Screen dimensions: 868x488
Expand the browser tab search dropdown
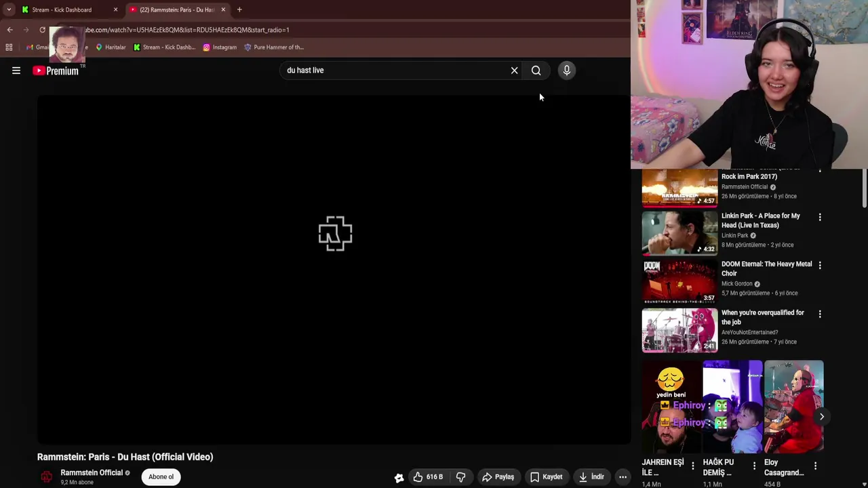click(x=9, y=9)
